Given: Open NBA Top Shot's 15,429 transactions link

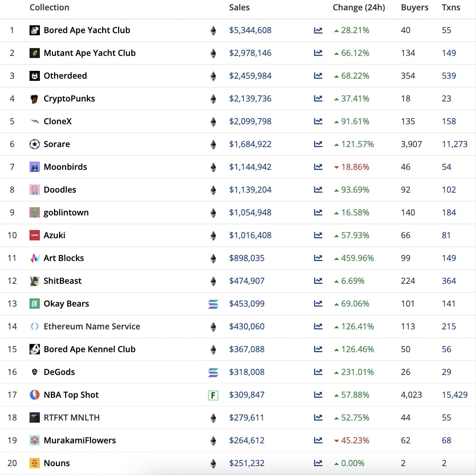Looking at the screenshot, I should pos(454,395).
